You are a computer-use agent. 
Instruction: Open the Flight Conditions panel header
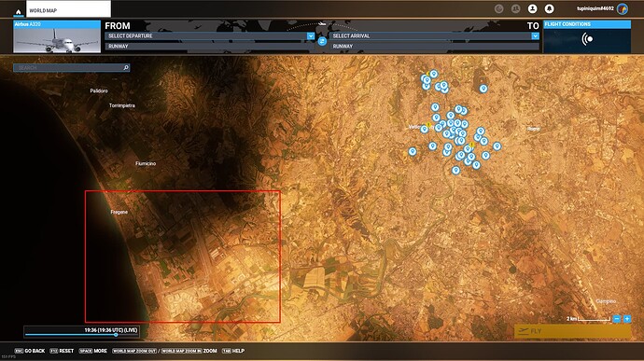point(587,24)
